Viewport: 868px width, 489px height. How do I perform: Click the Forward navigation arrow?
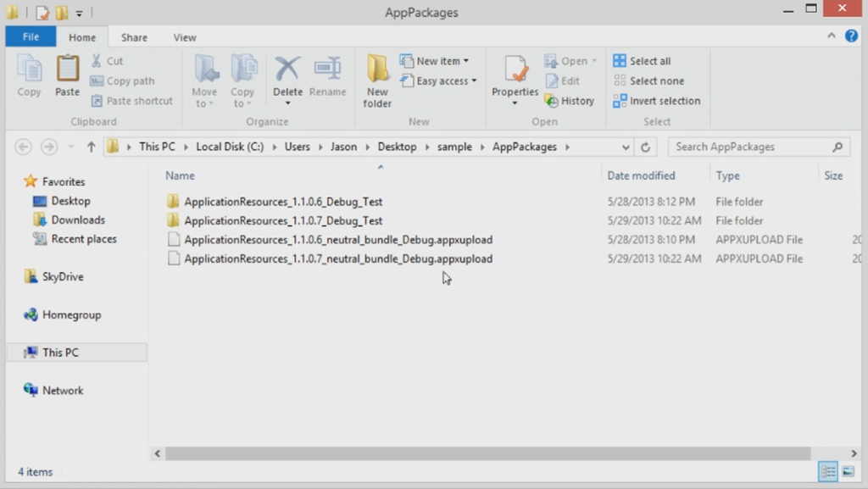coord(48,147)
